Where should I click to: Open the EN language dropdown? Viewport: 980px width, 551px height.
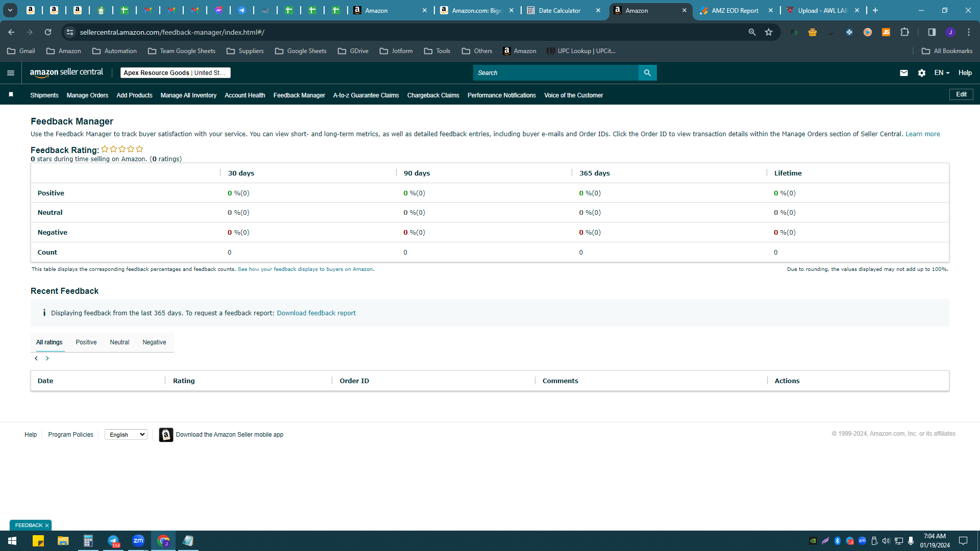click(x=942, y=73)
